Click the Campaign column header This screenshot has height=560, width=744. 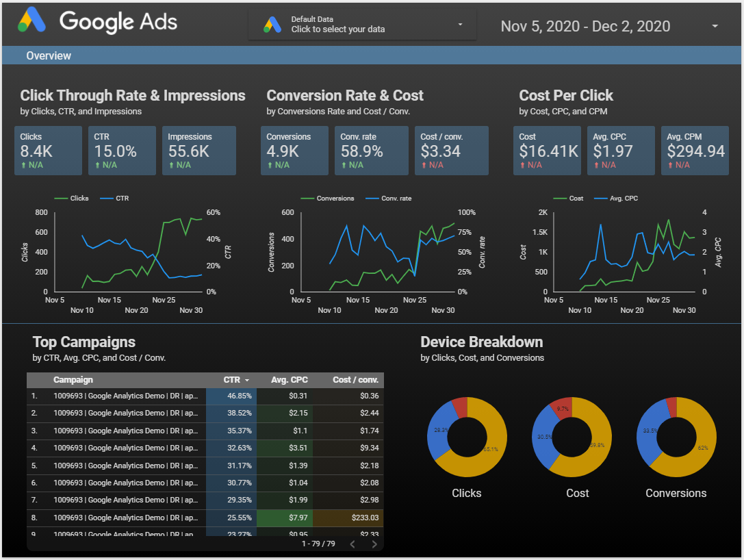tap(73, 380)
